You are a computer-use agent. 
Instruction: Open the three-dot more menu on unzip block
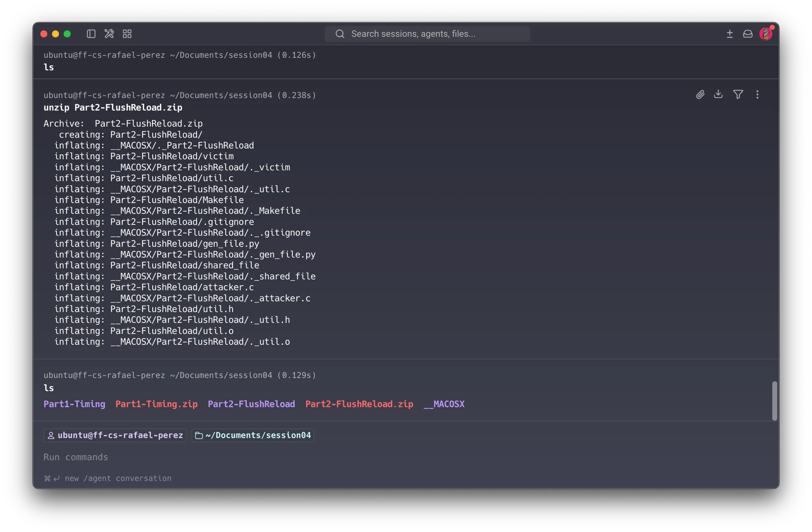[x=757, y=95]
